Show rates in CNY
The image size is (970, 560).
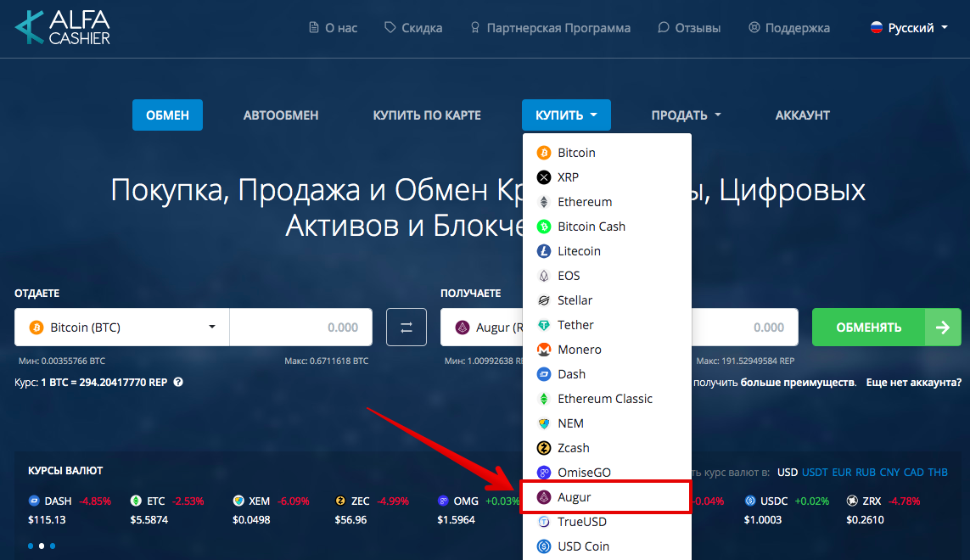[x=889, y=472]
